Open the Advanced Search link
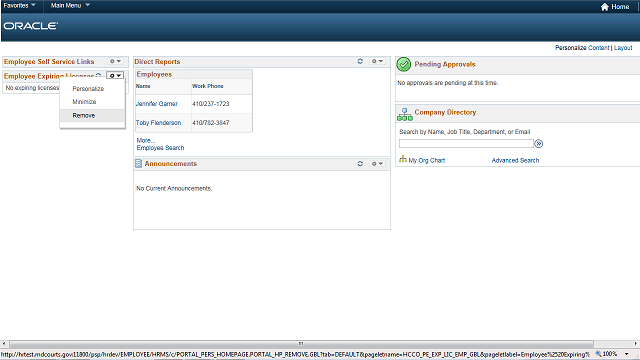640x360 pixels. [x=515, y=160]
